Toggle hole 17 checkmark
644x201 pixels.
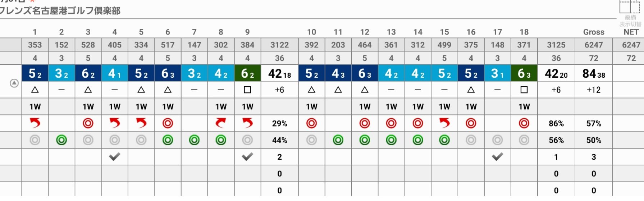coord(498,156)
